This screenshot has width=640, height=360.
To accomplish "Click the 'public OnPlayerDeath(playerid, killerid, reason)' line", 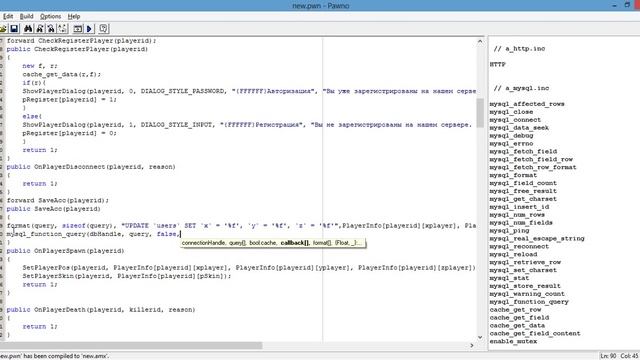I will (x=101, y=310).
